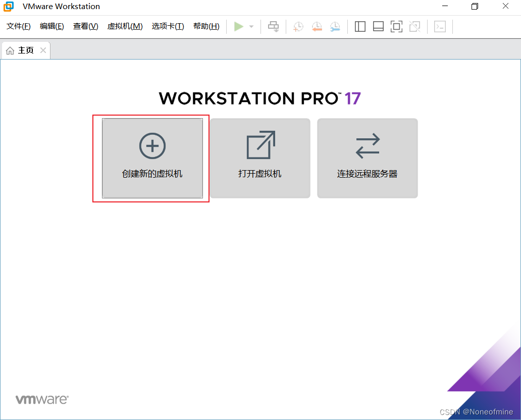521x420 pixels.
Task: Open the 虚拟机 menu
Action: tap(124, 26)
